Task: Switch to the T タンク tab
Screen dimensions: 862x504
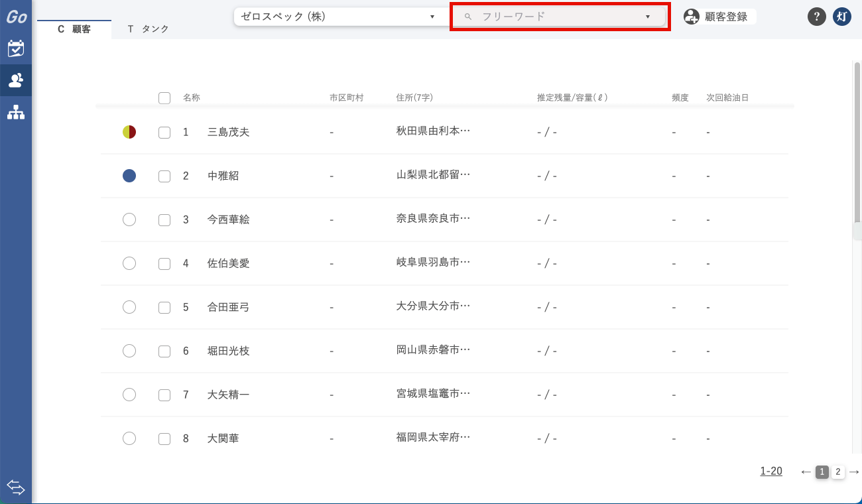Action: click(149, 29)
